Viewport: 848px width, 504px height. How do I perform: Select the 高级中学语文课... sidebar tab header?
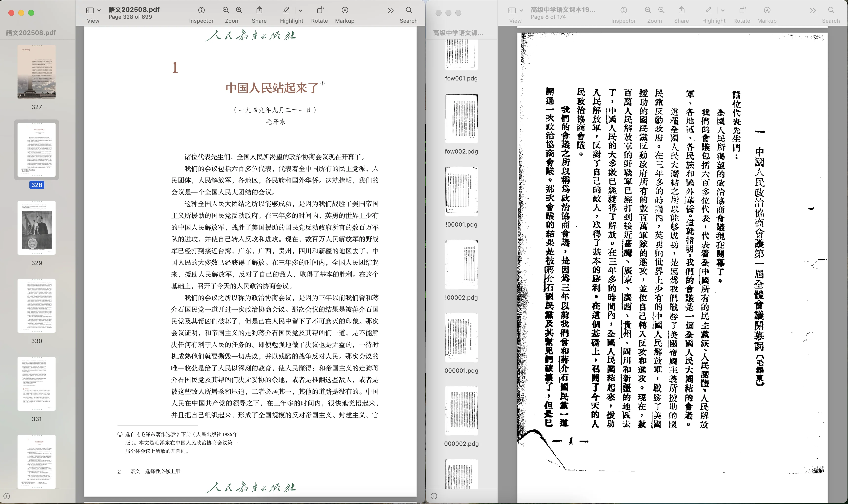pos(458,32)
